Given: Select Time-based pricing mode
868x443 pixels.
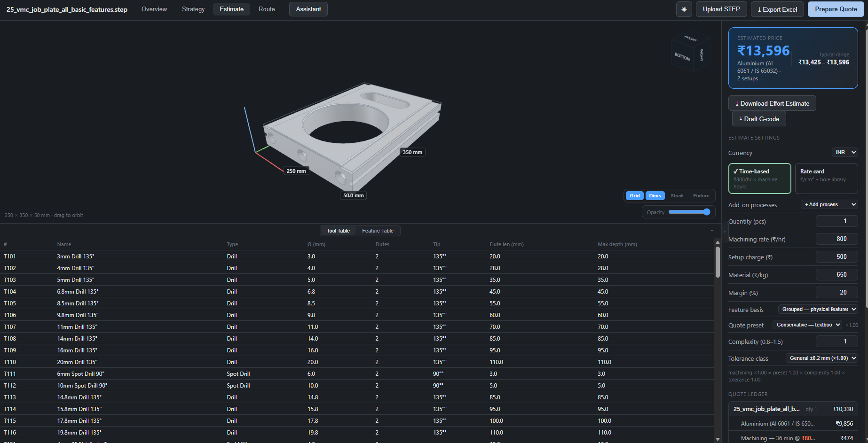Looking at the screenshot, I should pyautogui.click(x=759, y=179).
